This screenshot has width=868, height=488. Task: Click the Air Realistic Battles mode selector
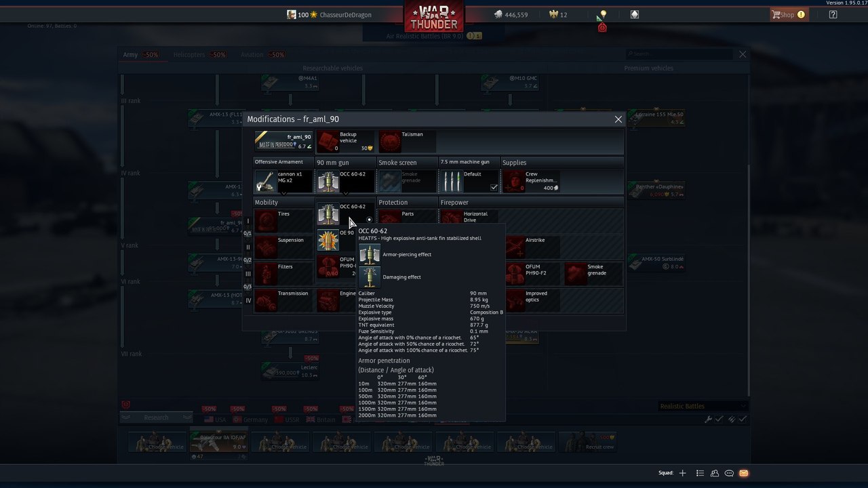click(x=434, y=35)
